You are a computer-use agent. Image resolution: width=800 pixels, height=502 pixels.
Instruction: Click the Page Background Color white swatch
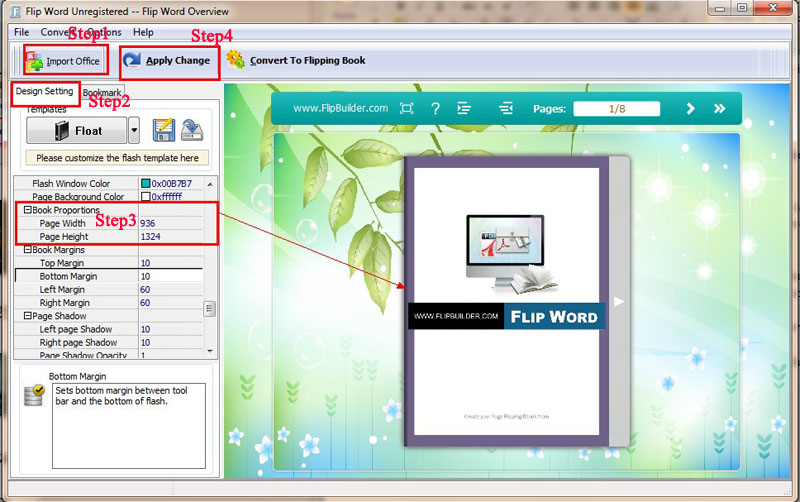click(x=145, y=196)
